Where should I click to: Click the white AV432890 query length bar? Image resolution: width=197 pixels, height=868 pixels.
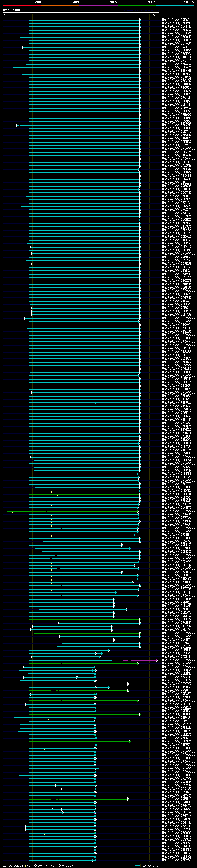click(x=81, y=13)
